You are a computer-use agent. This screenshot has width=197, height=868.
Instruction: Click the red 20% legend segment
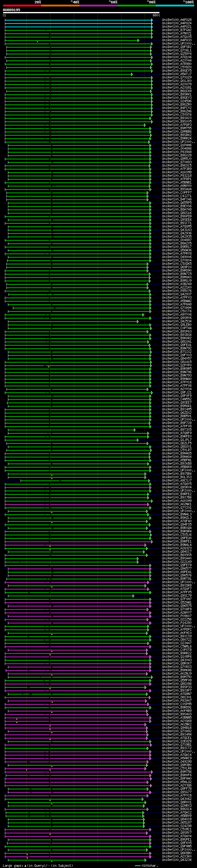point(22,6)
